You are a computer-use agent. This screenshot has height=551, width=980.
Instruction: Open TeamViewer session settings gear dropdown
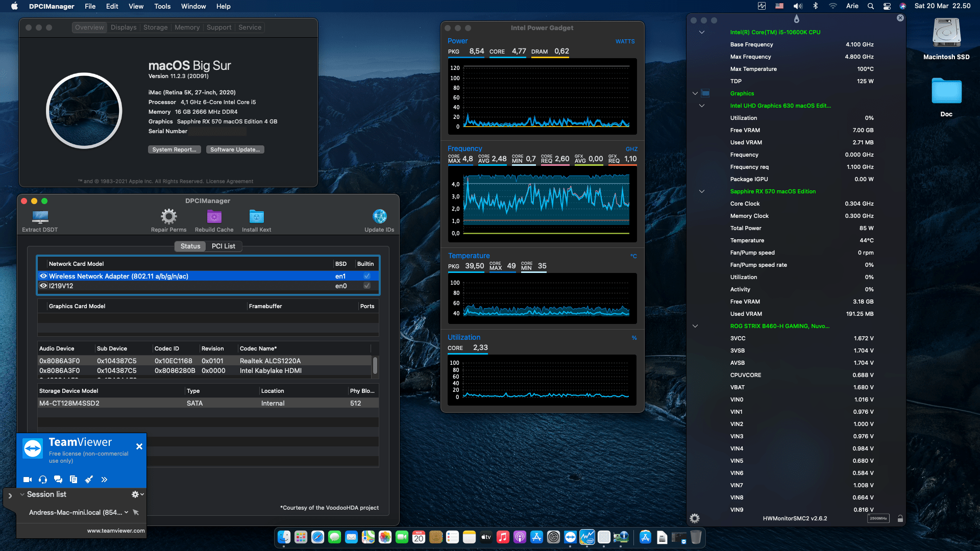[137, 494]
